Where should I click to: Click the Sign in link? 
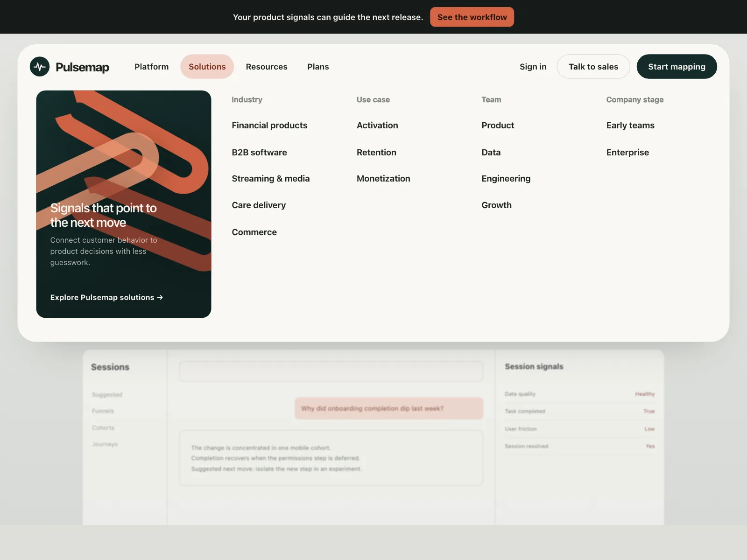[x=533, y=67]
